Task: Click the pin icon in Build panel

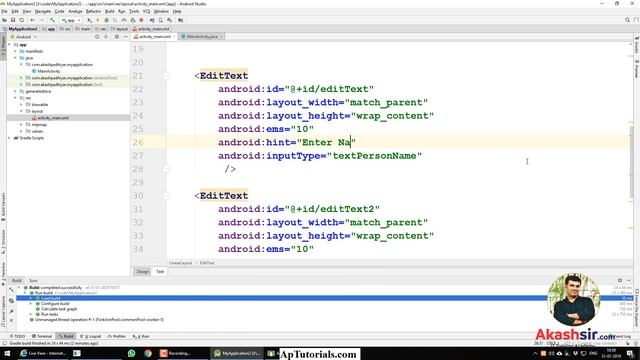Action: (x=11, y=311)
